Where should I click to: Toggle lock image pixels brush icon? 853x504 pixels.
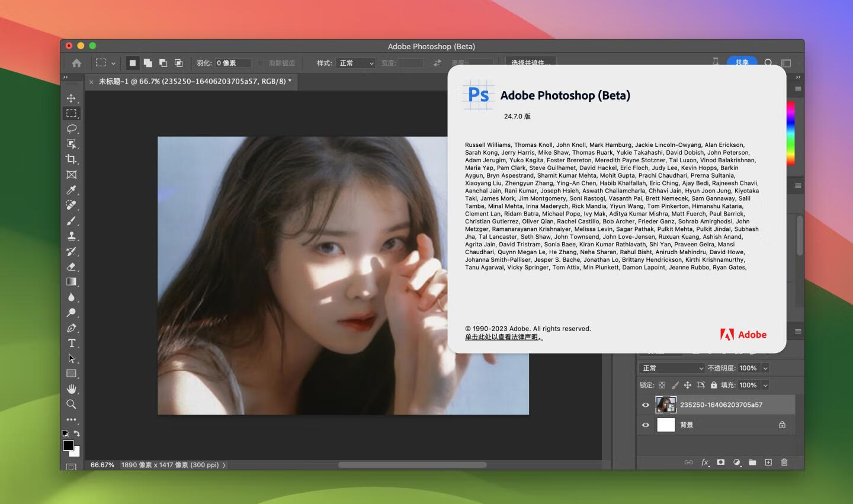675,385
